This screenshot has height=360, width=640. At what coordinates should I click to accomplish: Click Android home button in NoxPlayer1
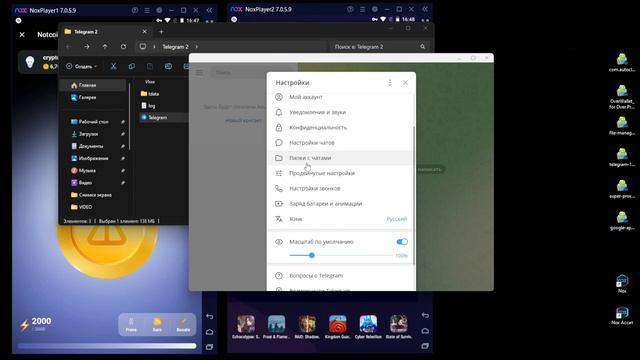pos(209,332)
